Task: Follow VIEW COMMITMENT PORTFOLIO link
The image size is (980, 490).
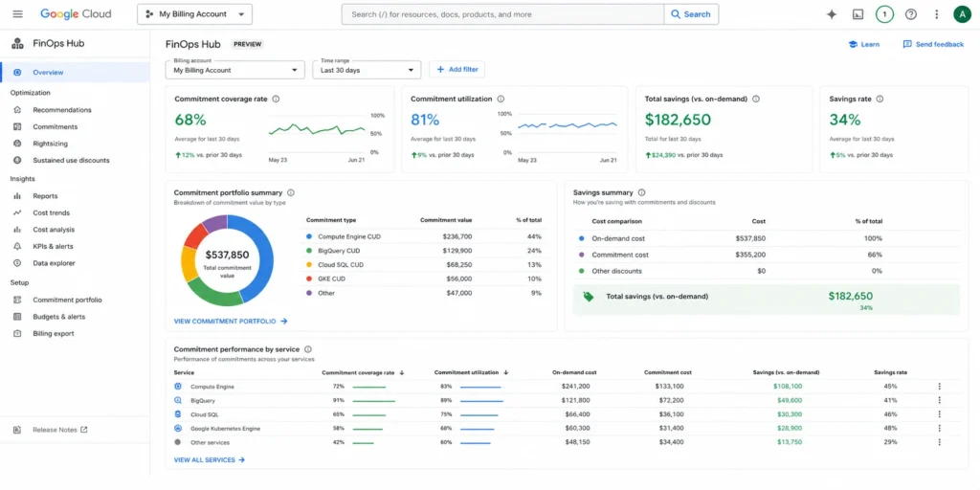Action: (230, 322)
